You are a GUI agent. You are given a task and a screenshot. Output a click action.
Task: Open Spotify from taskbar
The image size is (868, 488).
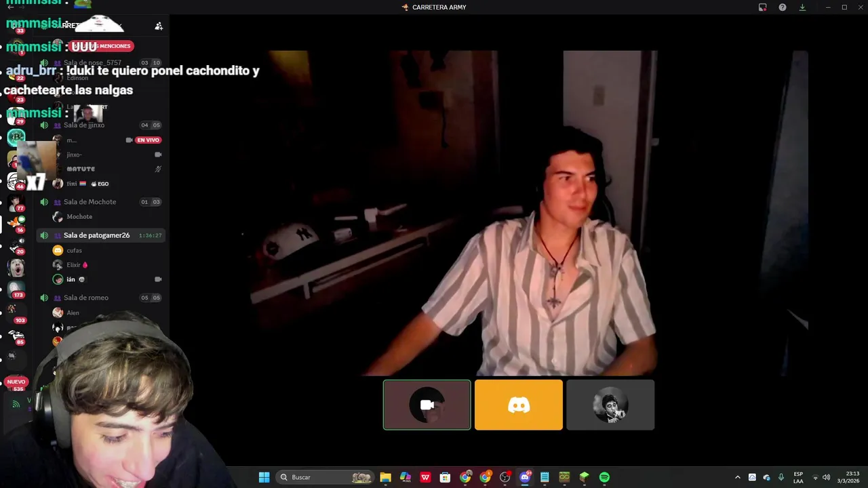(x=604, y=477)
